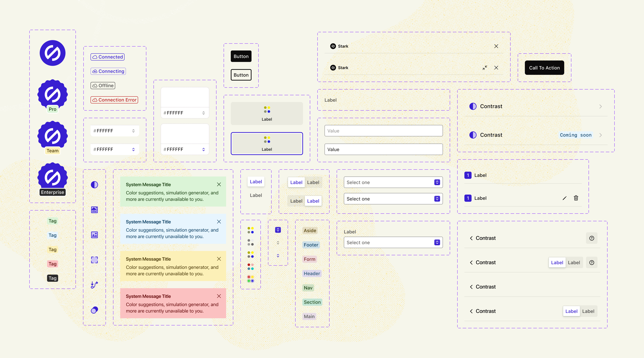This screenshot has height=358, width=644.
Task: Click white swatch above hex field with grey stepper
Action: pyautogui.click(x=185, y=97)
